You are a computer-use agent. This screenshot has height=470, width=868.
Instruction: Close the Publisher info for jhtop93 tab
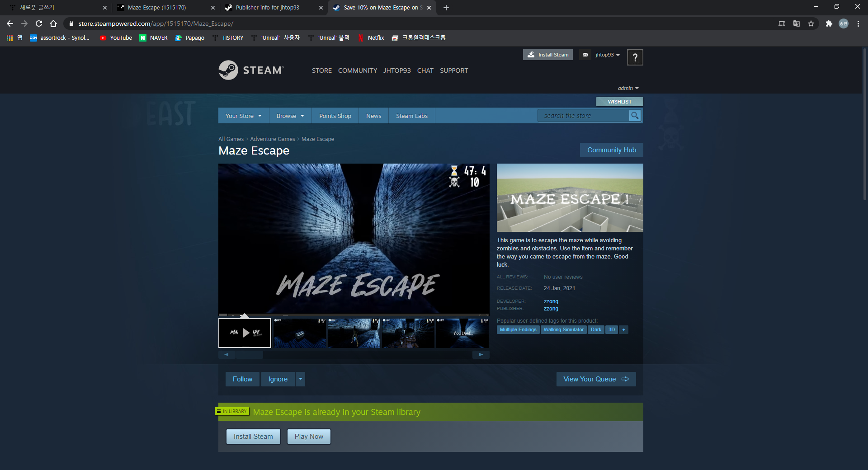pyautogui.click(x=321, y=8)
